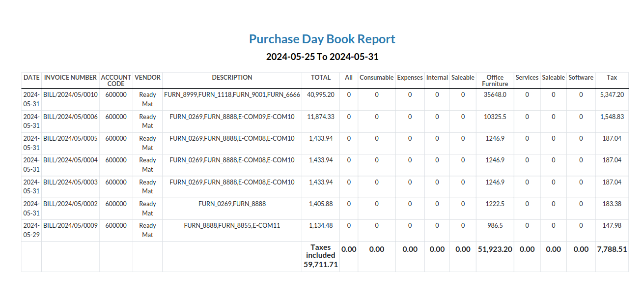Select the ACCOUNT CODE column header
The width and height of the screenshot is (644, 305).
click(116, 81)
